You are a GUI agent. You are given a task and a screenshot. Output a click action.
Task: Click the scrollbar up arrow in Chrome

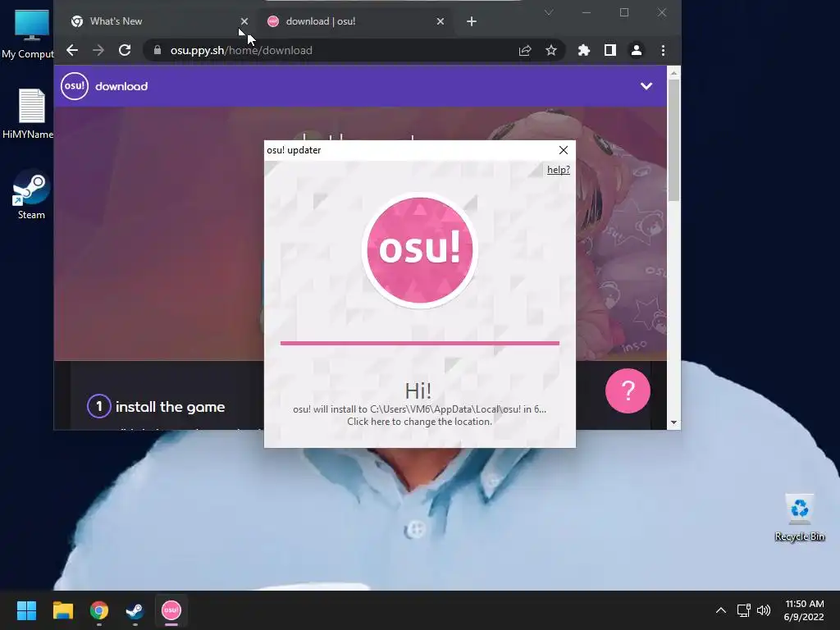(674, 72)
